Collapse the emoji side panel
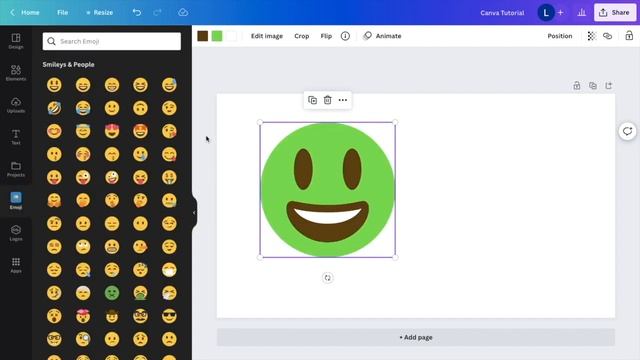Image resolution: width=640 pixels, height=360 pixels. tap(194, 213)
